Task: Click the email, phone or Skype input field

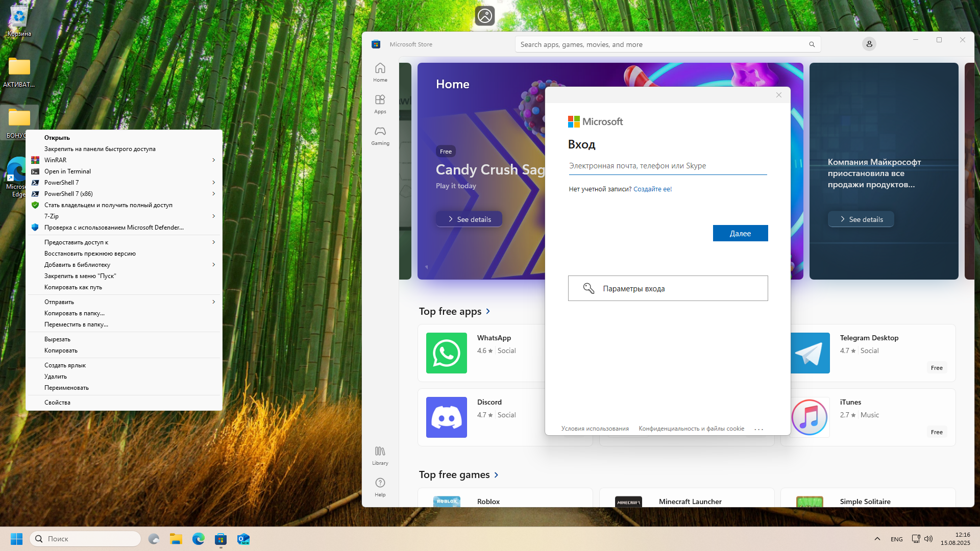Action: (x=668, y=166)
